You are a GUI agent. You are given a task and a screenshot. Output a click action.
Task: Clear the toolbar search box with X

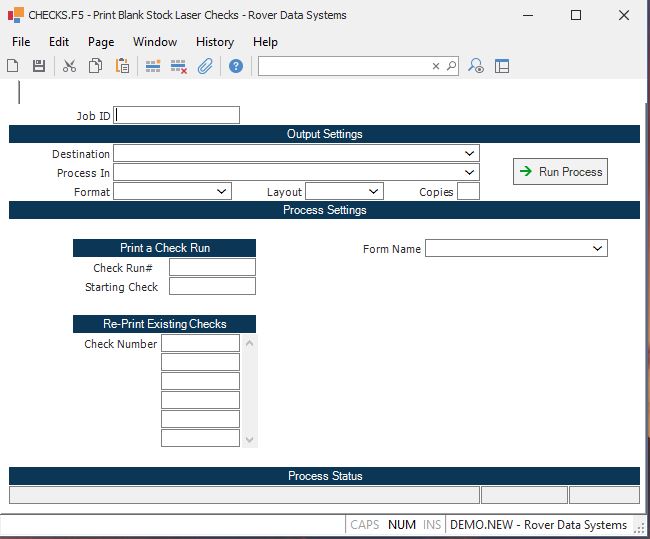point(436,66)
